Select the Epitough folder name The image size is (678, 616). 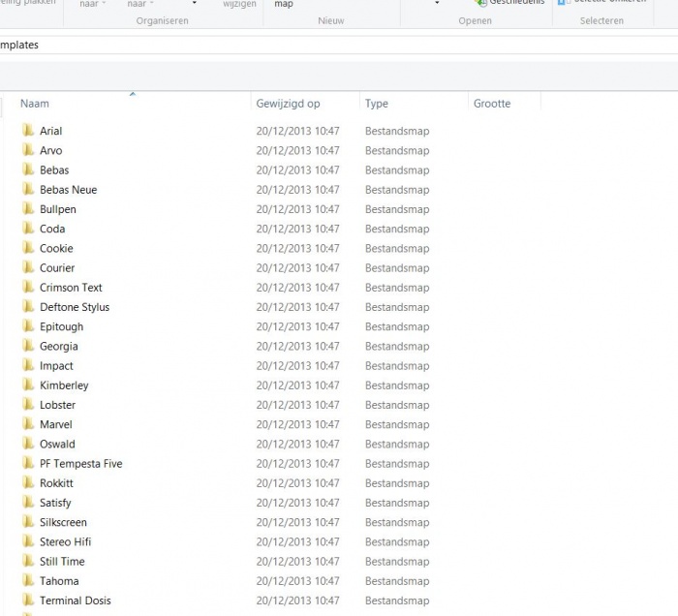[61, 326]
